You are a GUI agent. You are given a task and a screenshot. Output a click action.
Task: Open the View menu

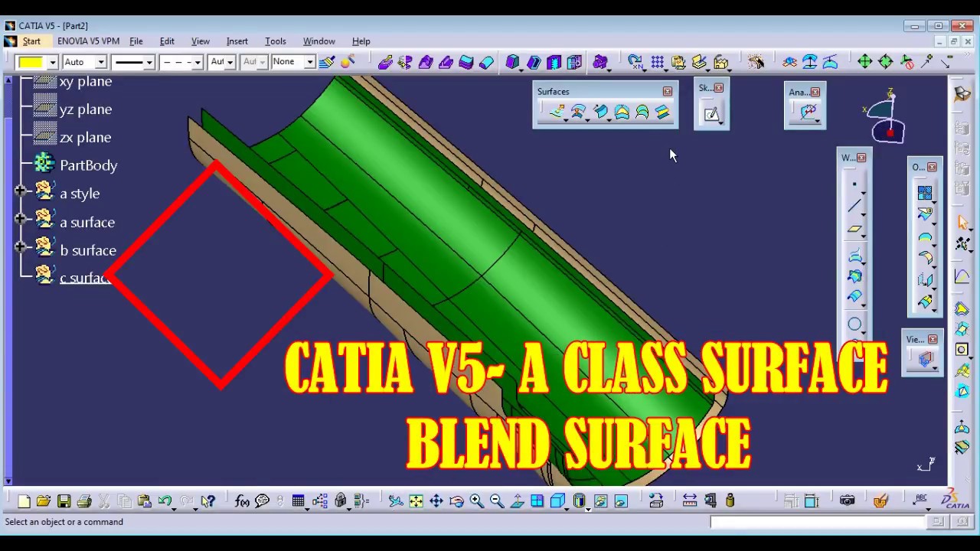(x=201, y=41)
